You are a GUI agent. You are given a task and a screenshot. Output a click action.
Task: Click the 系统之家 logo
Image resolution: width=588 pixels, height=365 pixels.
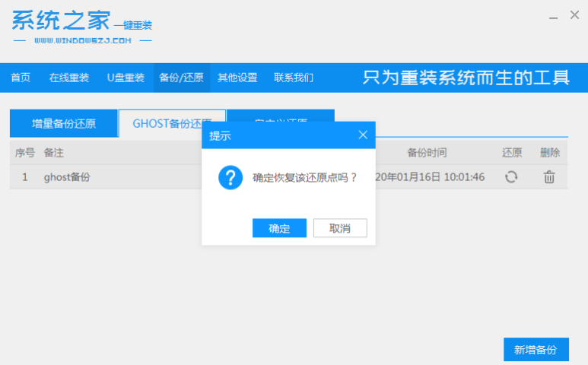click(81, 27)
